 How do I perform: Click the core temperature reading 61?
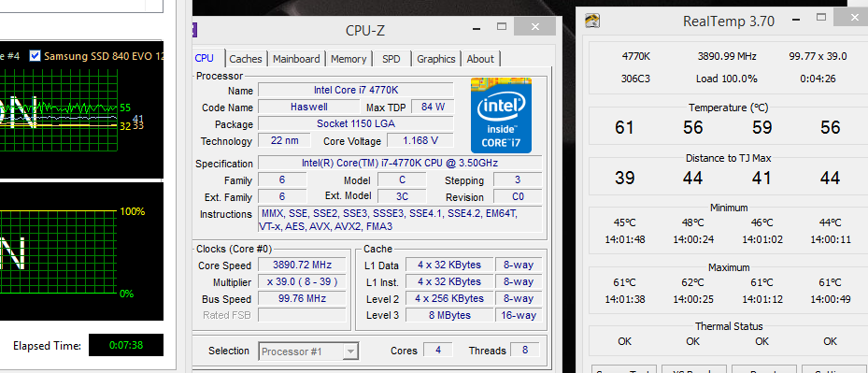click(x=624, y=127)
